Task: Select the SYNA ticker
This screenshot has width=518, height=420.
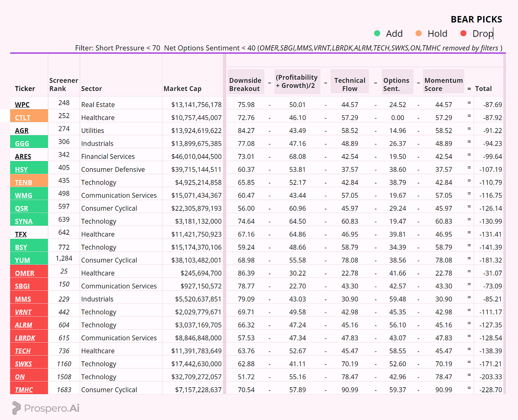Action: [24, 222]
